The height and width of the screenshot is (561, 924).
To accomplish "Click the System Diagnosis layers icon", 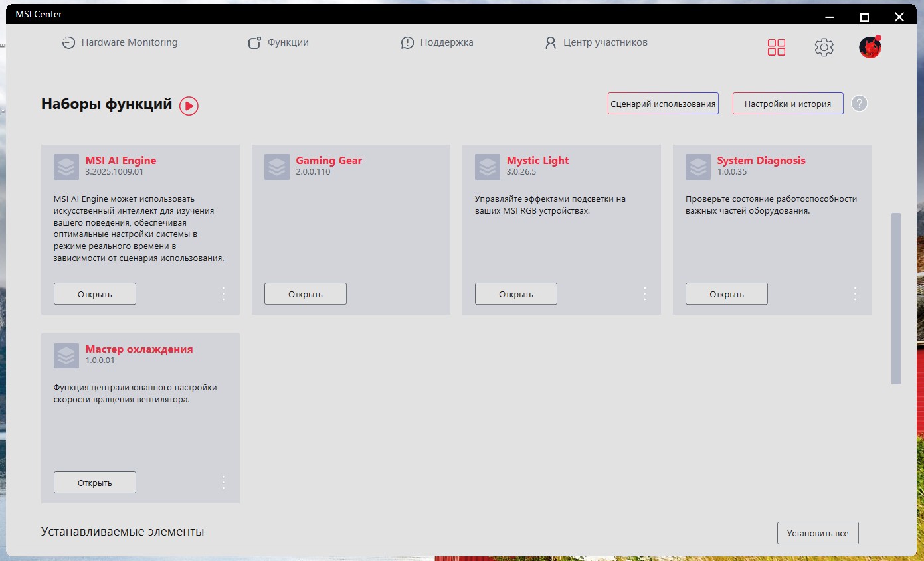I will pos(698,167).
